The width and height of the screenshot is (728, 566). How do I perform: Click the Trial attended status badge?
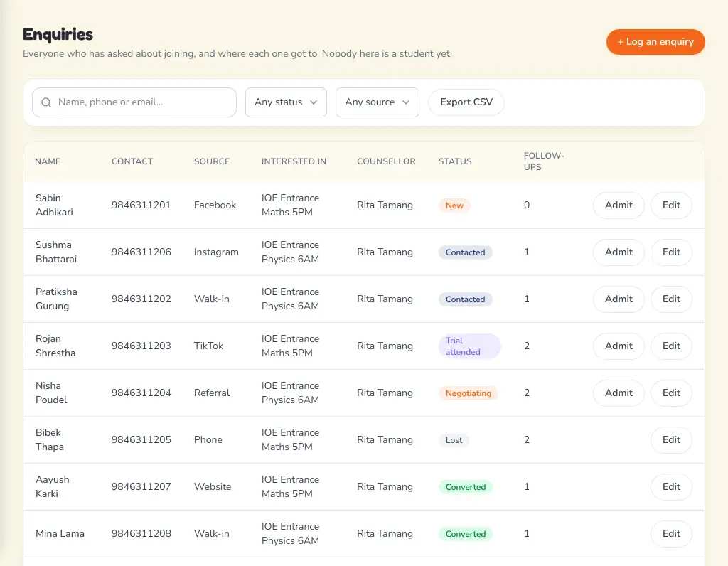pyautogui.click(x=469, y=346)
